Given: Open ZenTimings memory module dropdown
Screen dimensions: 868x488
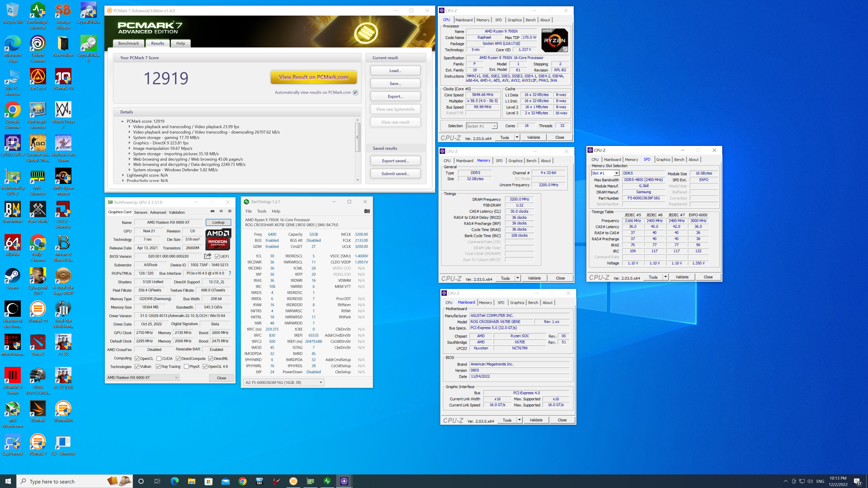Looking at the screenshot, I should [283, 382].
